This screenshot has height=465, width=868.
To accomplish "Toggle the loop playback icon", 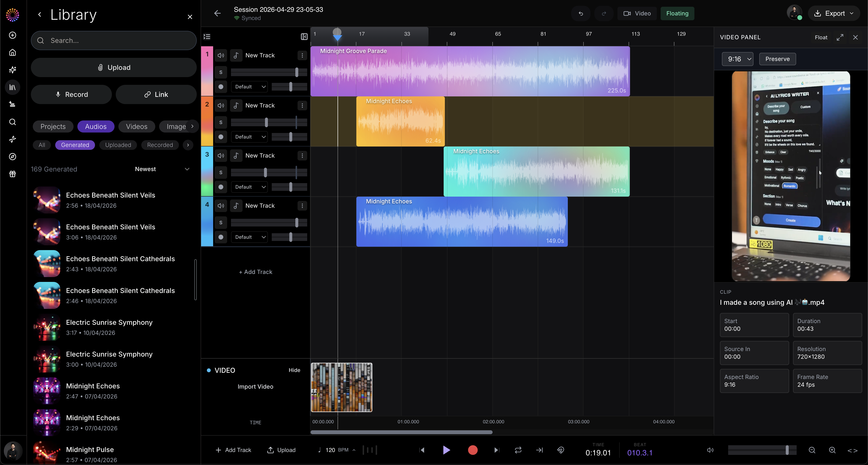I will (x=518, y=450).
